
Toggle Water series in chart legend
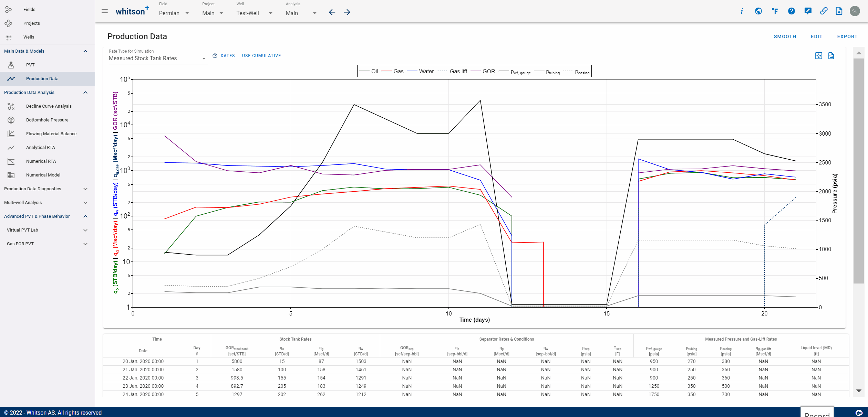[x=420, y=71]
